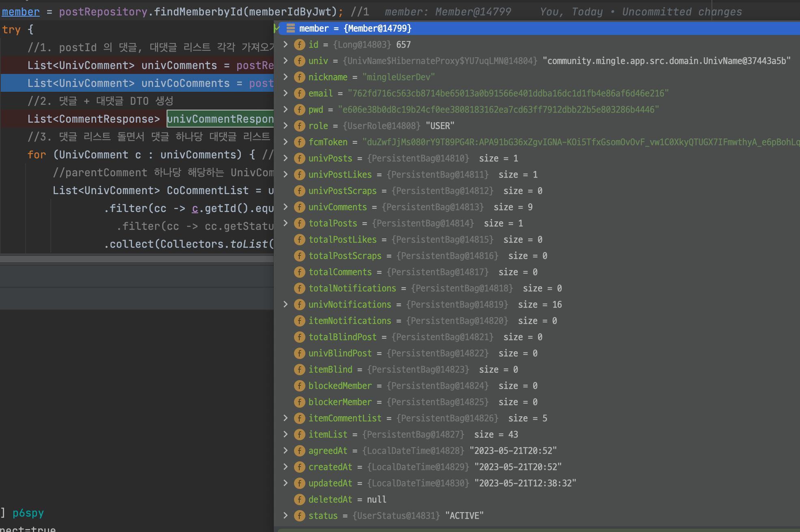This screenshot has height=532, width=800.
Task: Expand the itemList node
Action: click(285, 434)
